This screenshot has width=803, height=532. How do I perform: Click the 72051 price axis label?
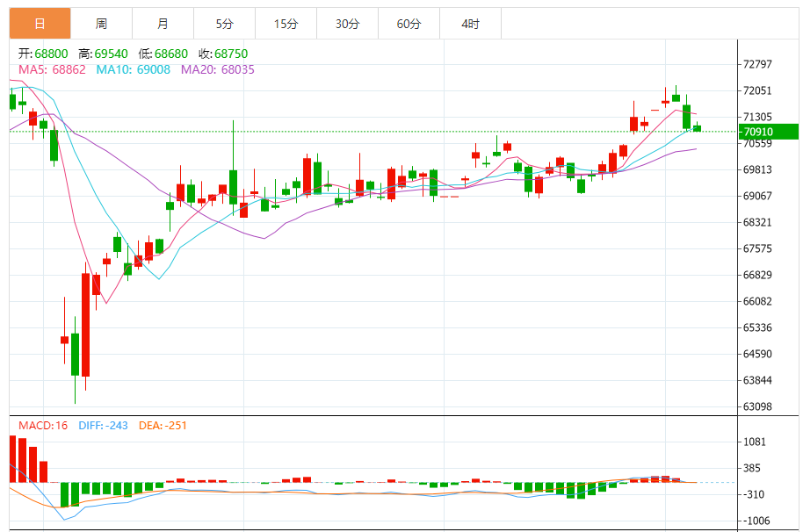757,90
